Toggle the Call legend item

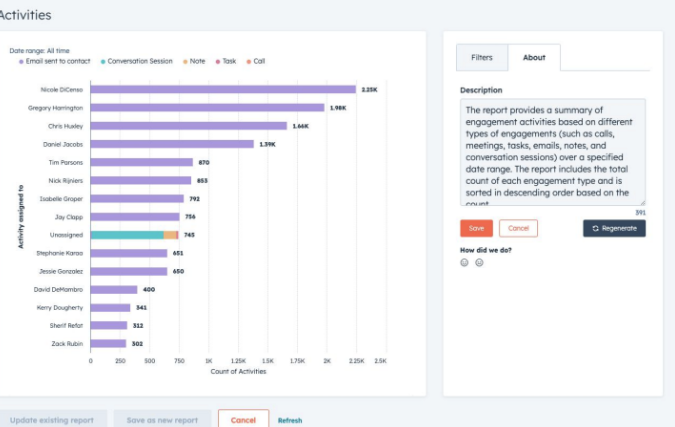pyautogui.click(x=256, y=62)
